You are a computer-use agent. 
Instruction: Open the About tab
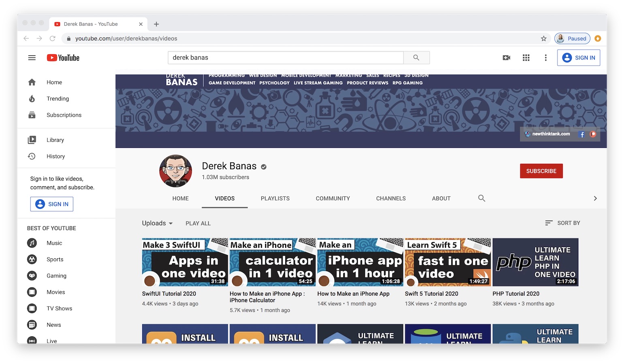coord(441,198)
